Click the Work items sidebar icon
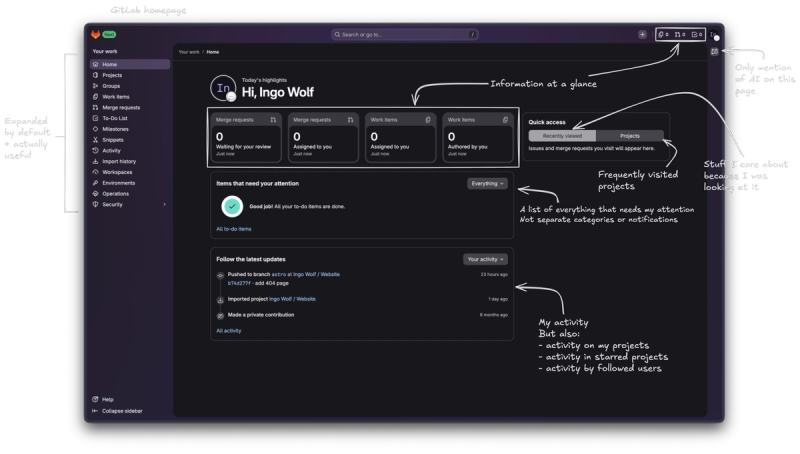Screen dimensions: 800x454 pyautogui.click(x=95, y=96)
